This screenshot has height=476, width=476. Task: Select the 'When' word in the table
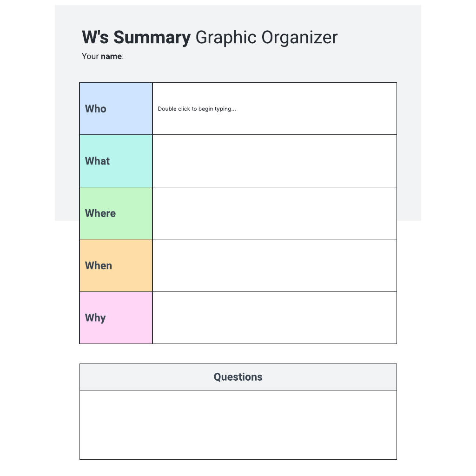pyautogui.click(x=99, y=265)
